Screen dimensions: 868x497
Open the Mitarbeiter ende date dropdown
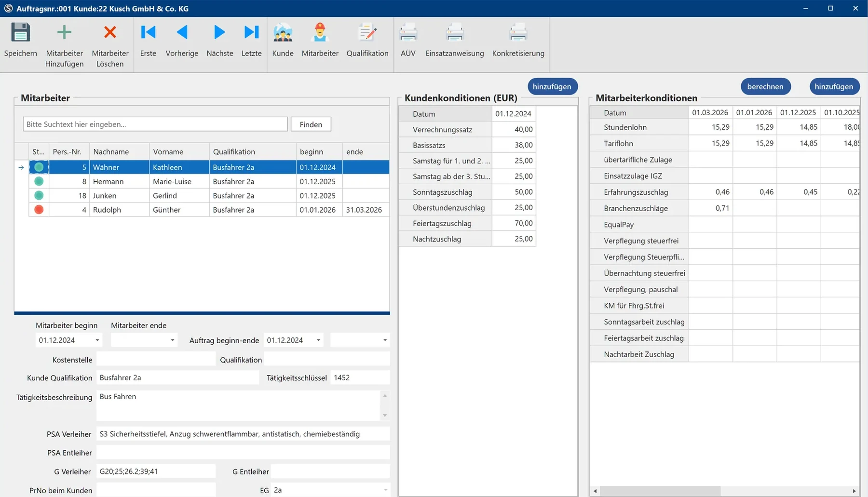pos(173,340)
